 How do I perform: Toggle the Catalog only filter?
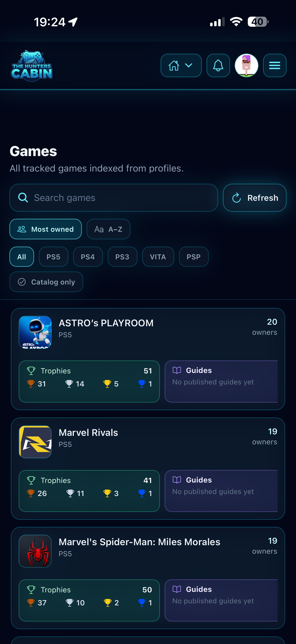[46, 282]
